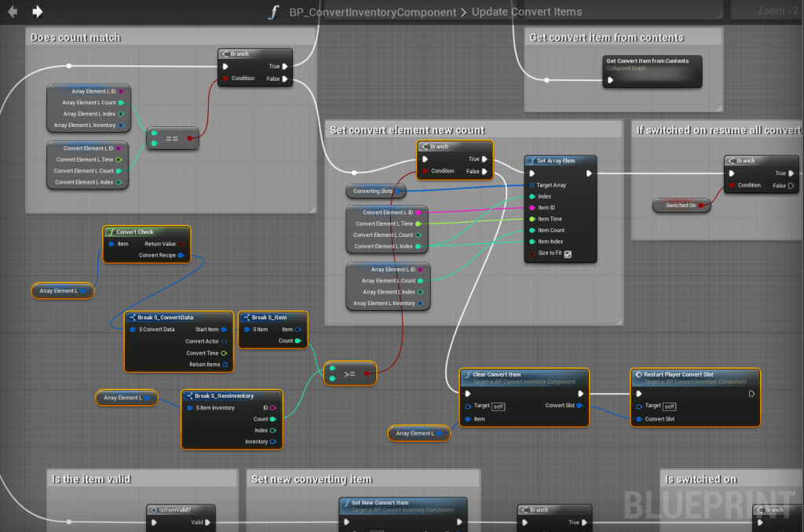Click the Switched On boolean variable node
The height and width of the screenshot is (532, 804).
click(681, 205)
